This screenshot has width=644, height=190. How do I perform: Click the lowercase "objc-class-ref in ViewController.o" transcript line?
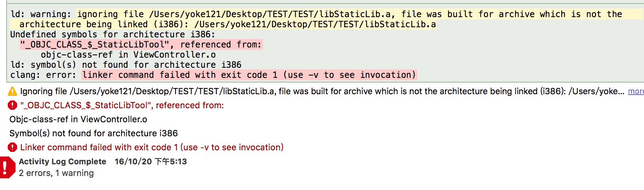tap(128, 55)
